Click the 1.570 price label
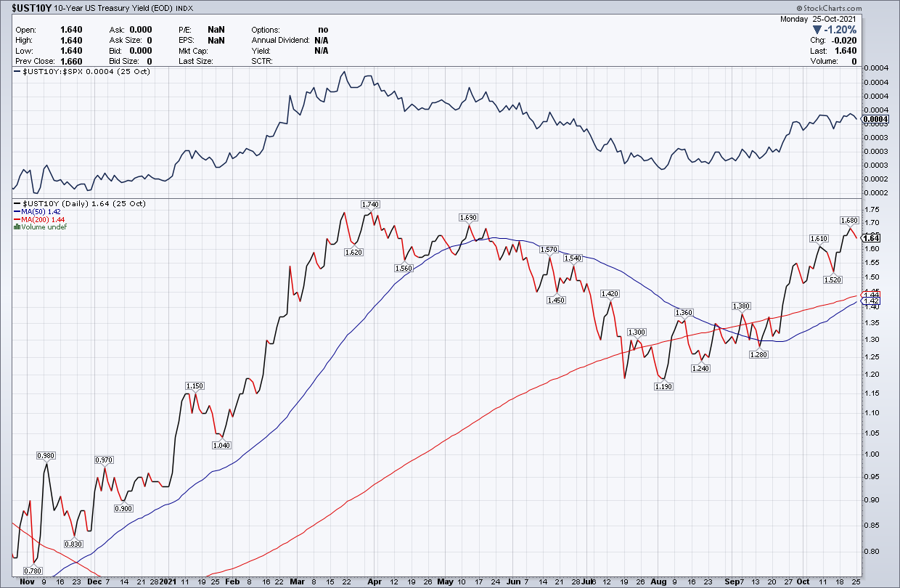The image size is (900, 588). 549,249
